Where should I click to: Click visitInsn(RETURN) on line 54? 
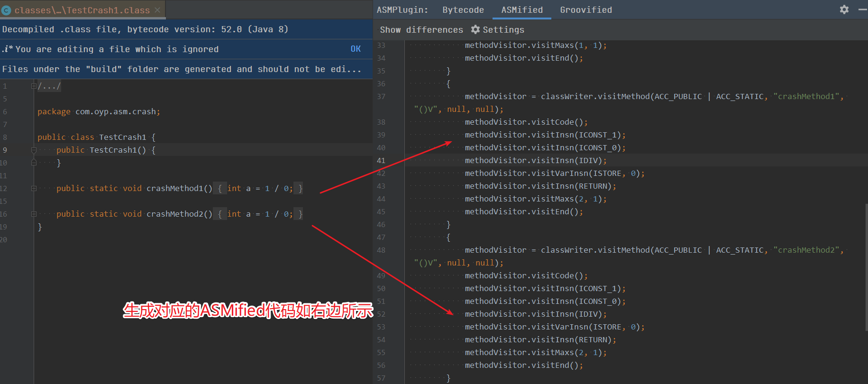pos(540,339)
